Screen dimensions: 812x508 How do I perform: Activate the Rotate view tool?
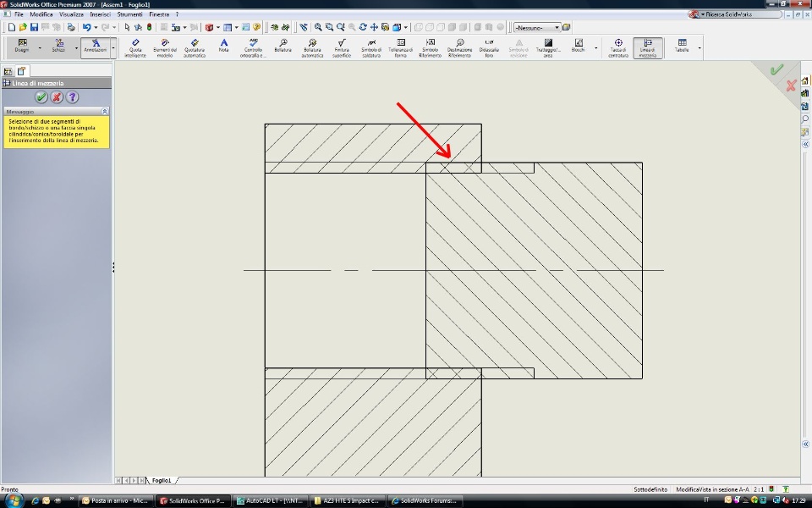coord(363,27)
